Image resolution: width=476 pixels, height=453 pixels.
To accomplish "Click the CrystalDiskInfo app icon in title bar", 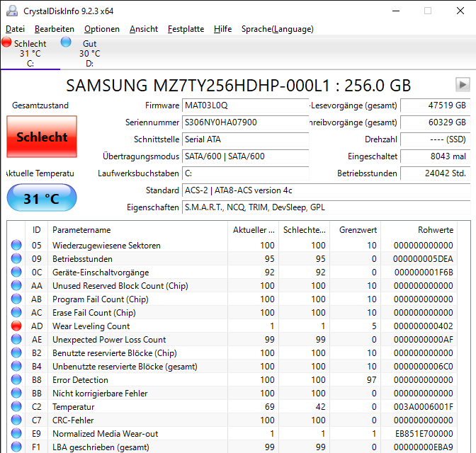I will [12, 11].
